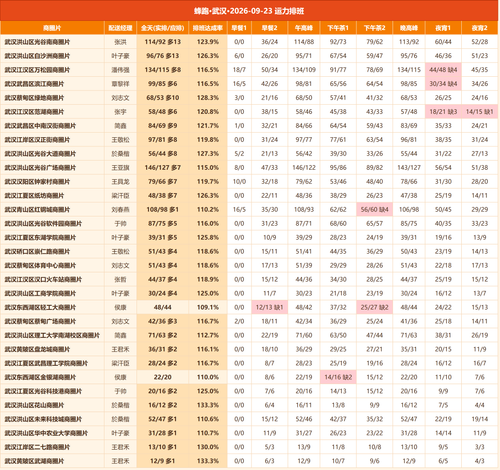Viewport: 500px width, 470px height.
Task: Click the cell 134/109 in 午高峰 column
Action: click(304, 70)
